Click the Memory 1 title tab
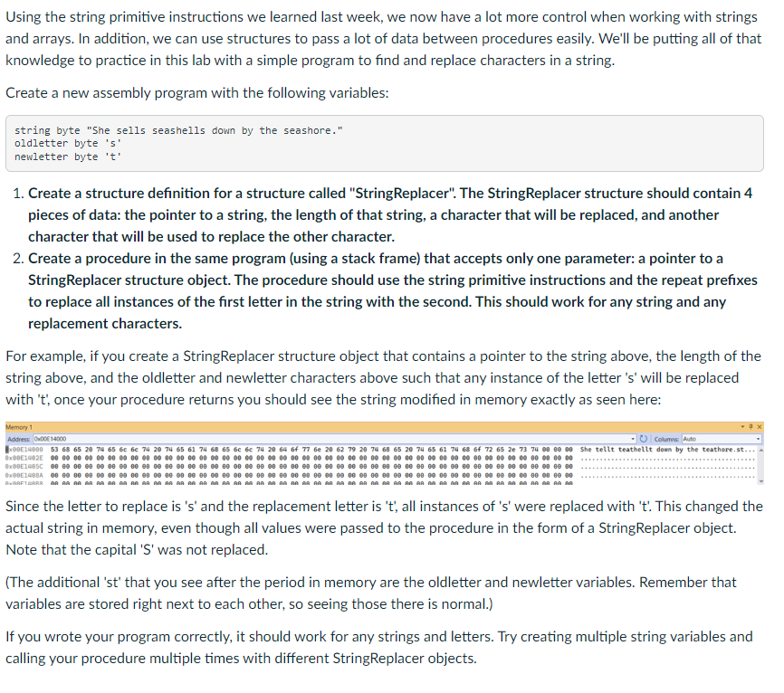Image resolution: width=784 pixels, height=693 pixels. tap(19, 427)
